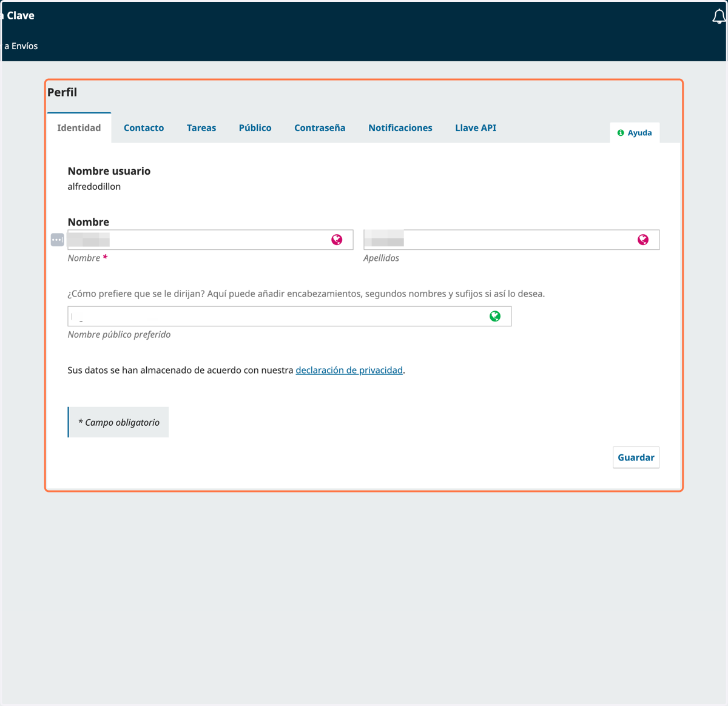Select the Identidad tab
The image size is (728, 706).
tap(79, 128)
